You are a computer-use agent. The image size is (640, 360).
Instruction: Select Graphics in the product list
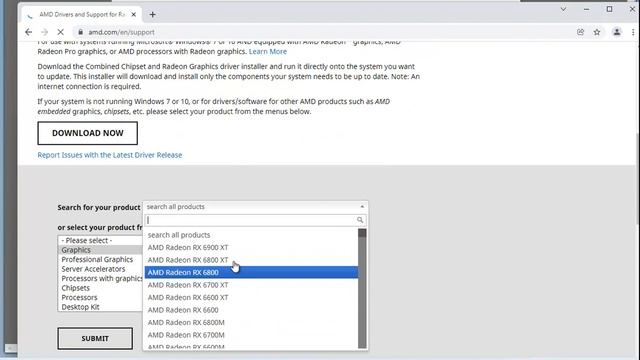[x=100, y=250]
